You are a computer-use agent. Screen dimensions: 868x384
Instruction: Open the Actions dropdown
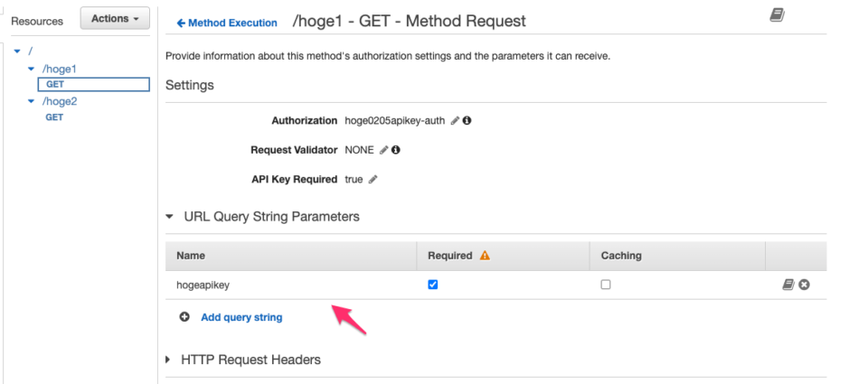115,19
